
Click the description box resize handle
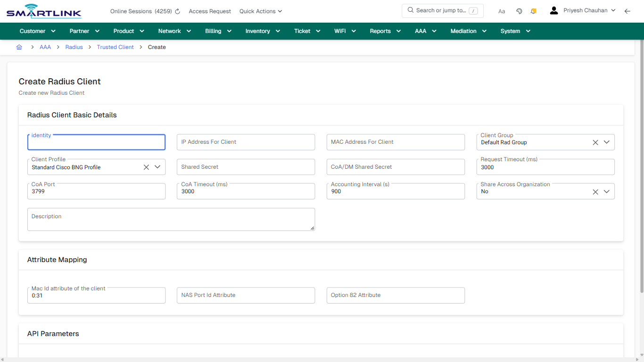click(x=312, y=227)
